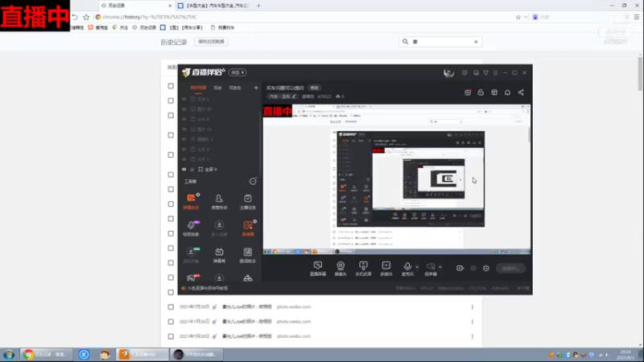Open the user avatar in streaming app title bar

(448, 72)
